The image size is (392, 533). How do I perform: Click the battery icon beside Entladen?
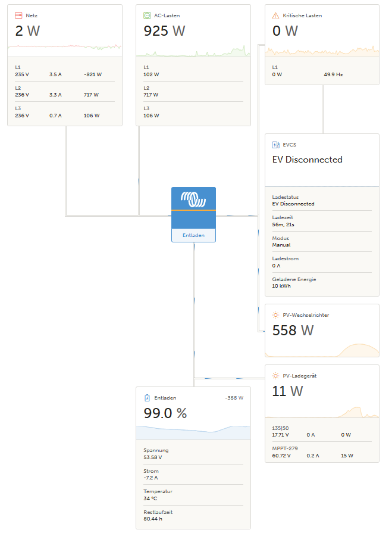click(x=147, y=398)
